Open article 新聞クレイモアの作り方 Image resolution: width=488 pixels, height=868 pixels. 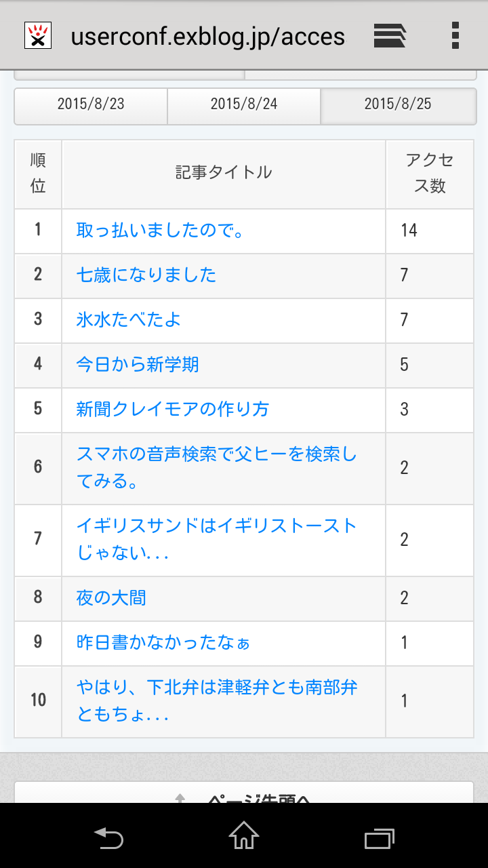click(x=173, y=410)
